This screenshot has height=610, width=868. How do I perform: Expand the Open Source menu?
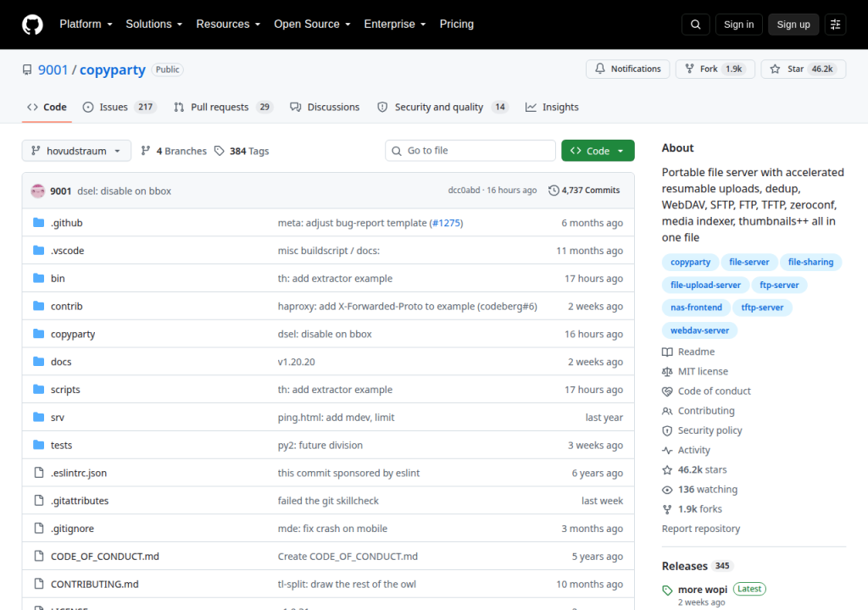pos(312,25)
